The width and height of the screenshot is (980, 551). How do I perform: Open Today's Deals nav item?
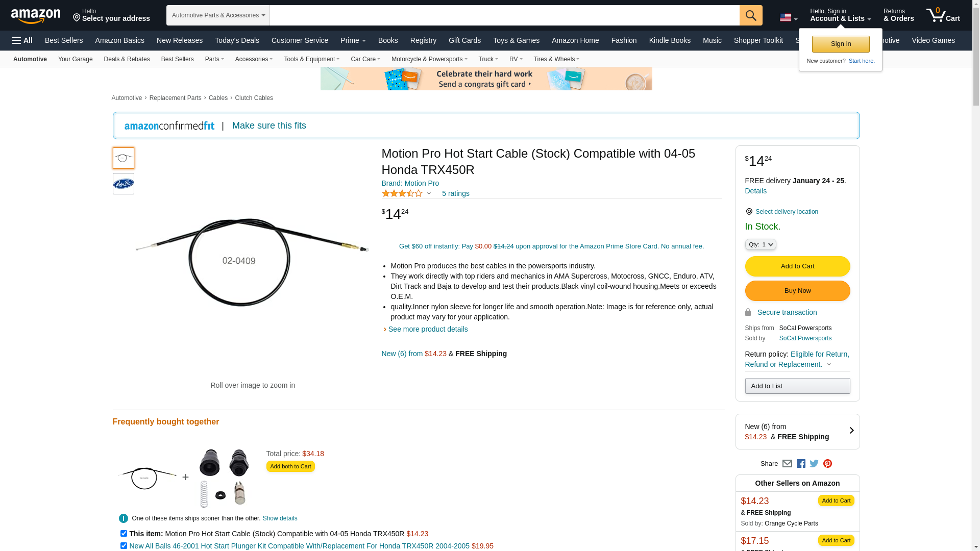(x=237, y=40)
